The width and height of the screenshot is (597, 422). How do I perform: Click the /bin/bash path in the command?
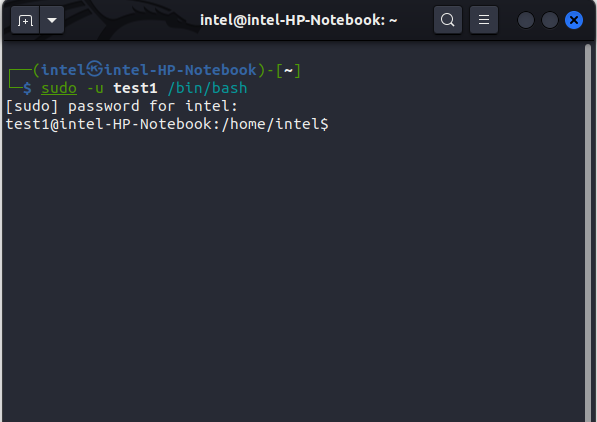[208, 88]
